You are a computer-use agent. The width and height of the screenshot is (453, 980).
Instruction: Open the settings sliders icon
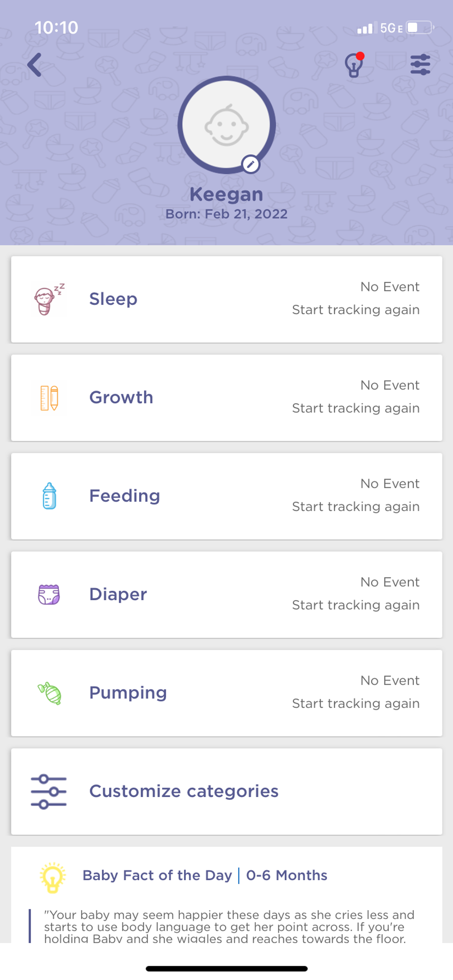(x=420, y=65)
